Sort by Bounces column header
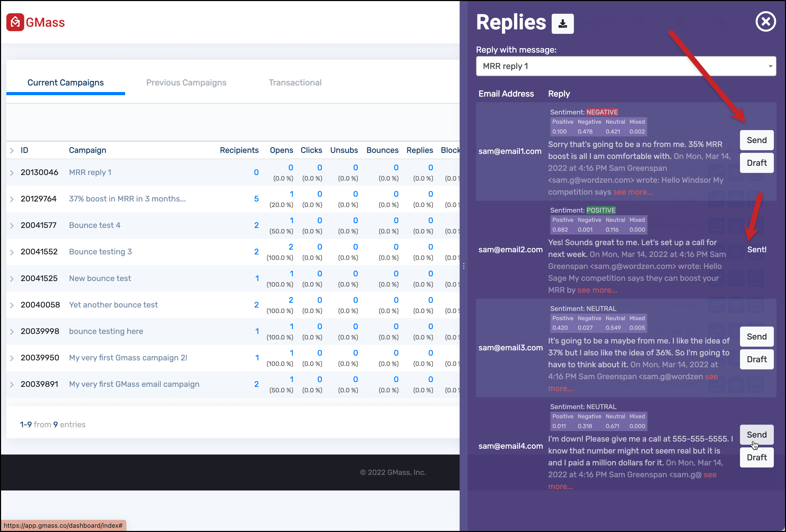The height and width of the screenshot is (532, 786). click(382, 150)
